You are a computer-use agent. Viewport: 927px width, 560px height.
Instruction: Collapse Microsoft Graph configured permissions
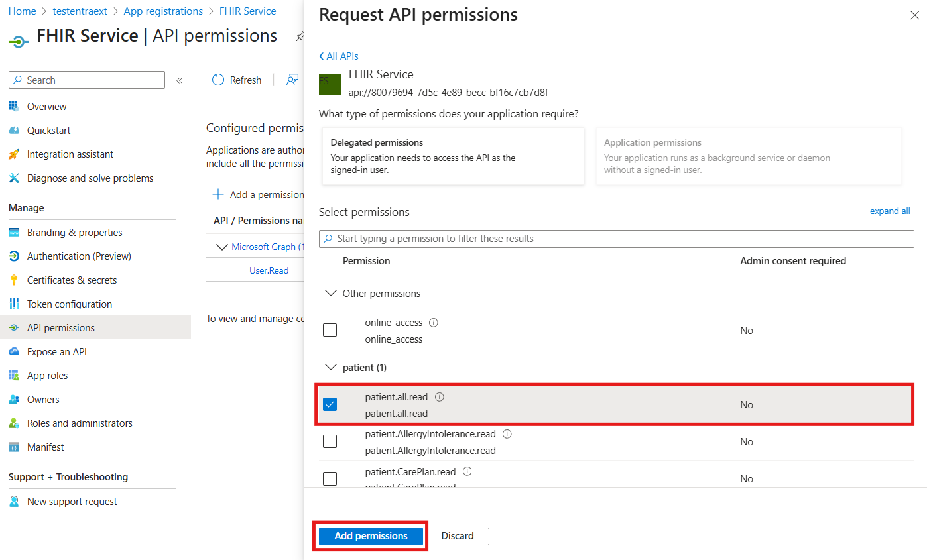[222, 246]
